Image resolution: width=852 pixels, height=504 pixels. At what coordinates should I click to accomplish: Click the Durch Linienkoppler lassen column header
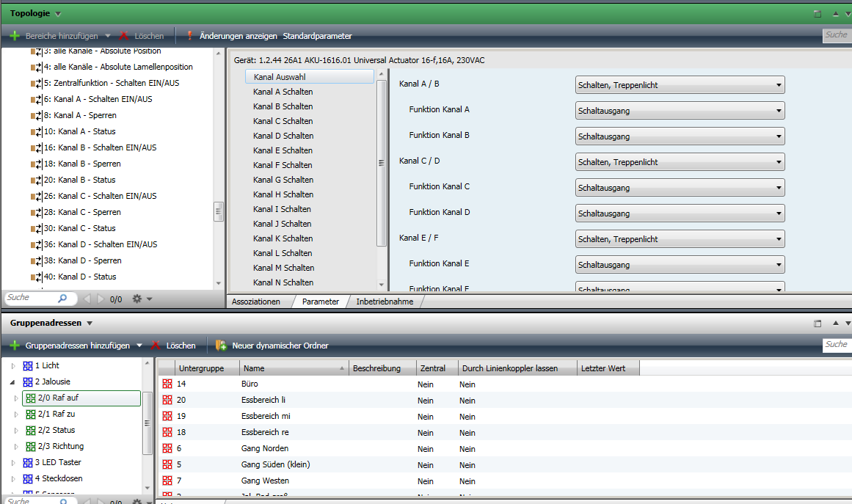pos(517,368)
